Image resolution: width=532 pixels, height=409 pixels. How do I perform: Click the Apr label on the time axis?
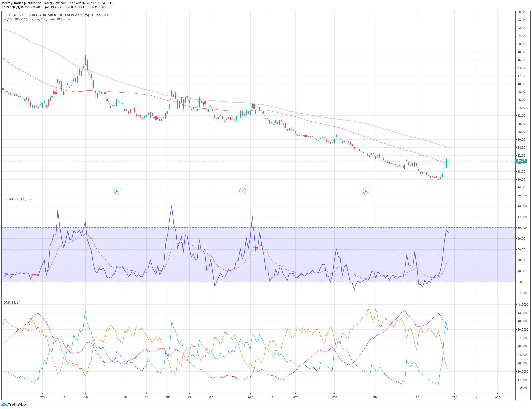(497, 397)
